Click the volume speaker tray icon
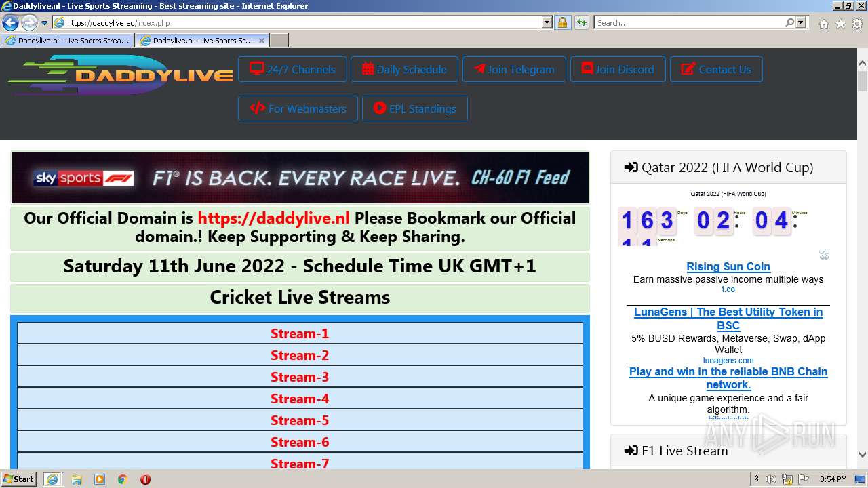This screenshot has height=488, width=868. coord(771,479)
